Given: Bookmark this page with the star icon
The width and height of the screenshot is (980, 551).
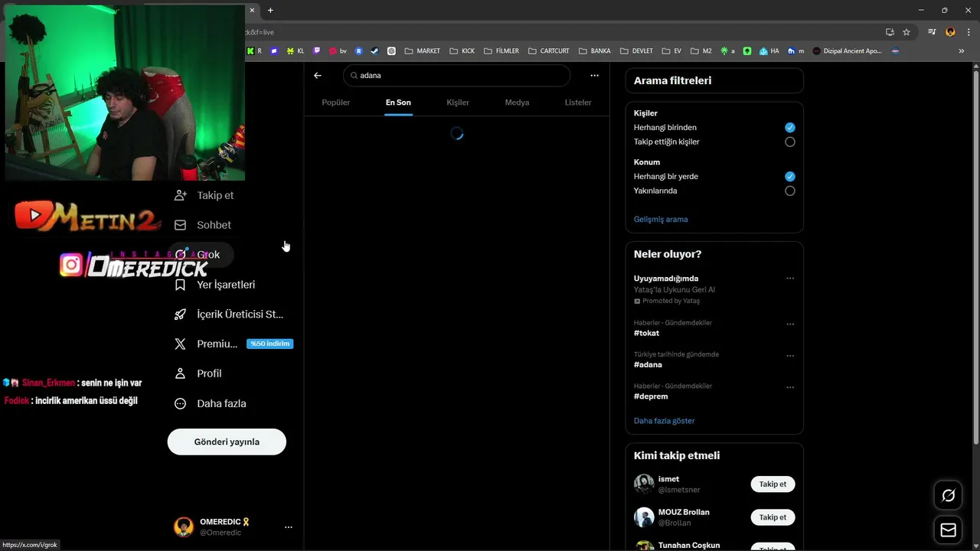Looking at the screenshot, I should (x=906, y=32).
